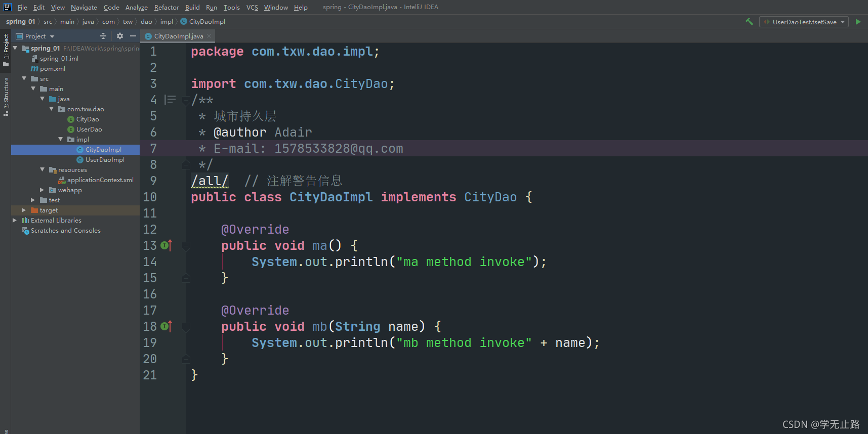
Task: Collapse the java folder node
Action: pos(43,99)
